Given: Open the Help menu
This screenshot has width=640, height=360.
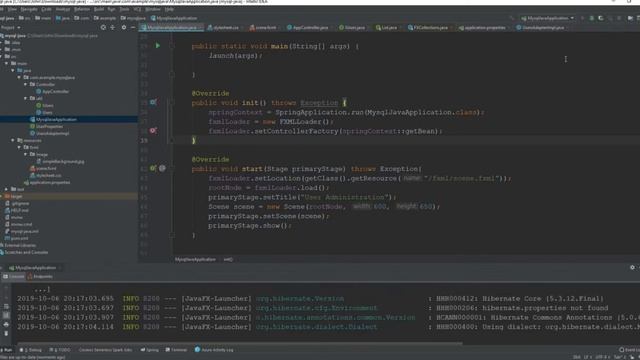Looking at the screenshot, I should coord(169,9).
